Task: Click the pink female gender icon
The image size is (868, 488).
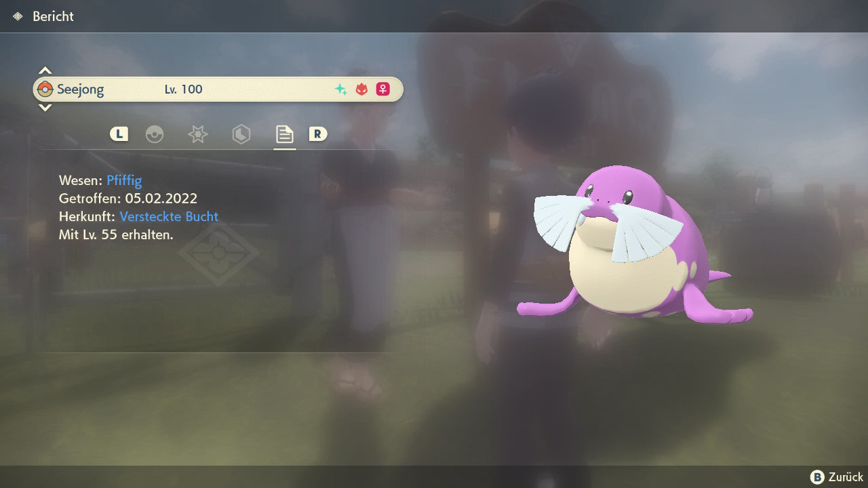Action: 383,89
